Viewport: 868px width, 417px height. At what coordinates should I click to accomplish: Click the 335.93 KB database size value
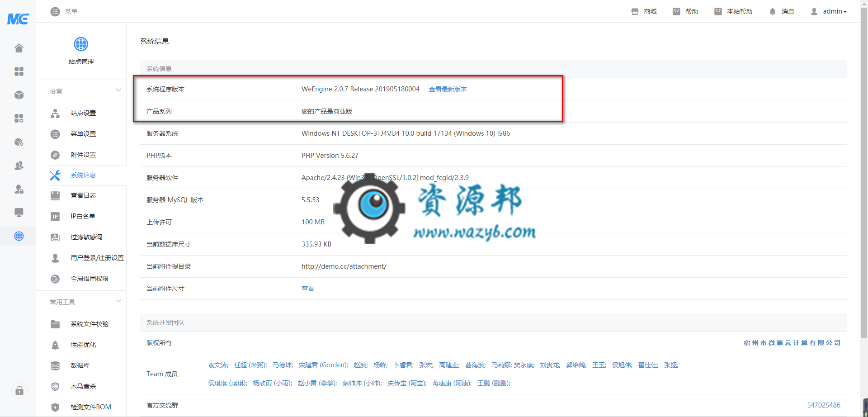coord(316,244)
